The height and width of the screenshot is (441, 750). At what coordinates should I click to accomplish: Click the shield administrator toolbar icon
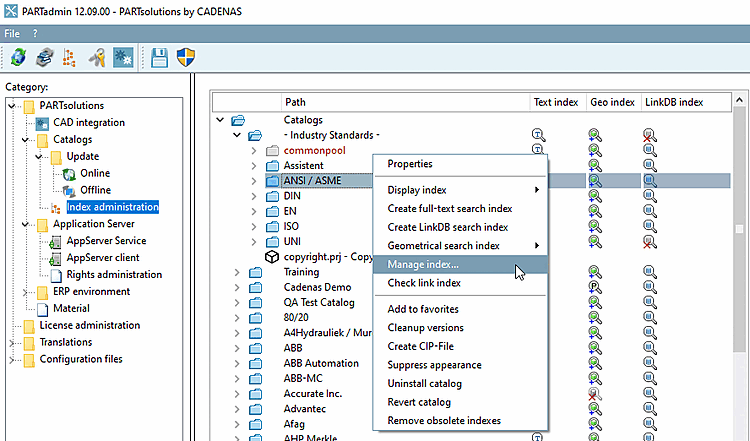[x=186, y=57]
